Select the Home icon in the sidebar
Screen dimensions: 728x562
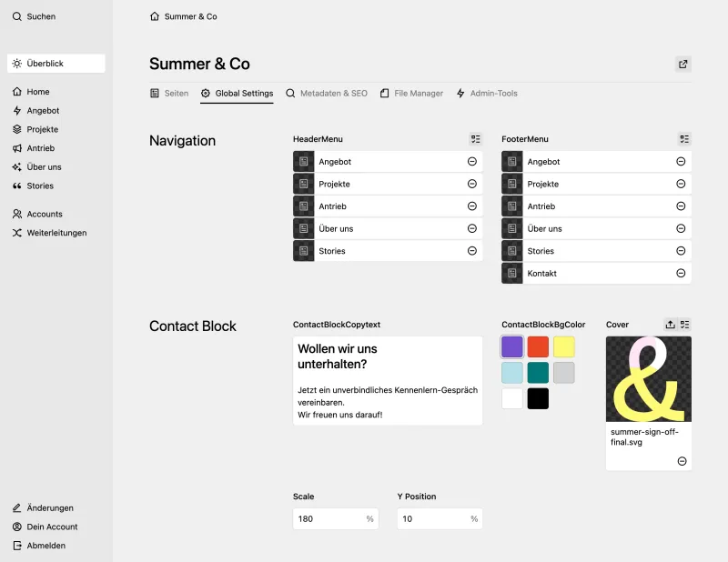[x=15, y=91]
